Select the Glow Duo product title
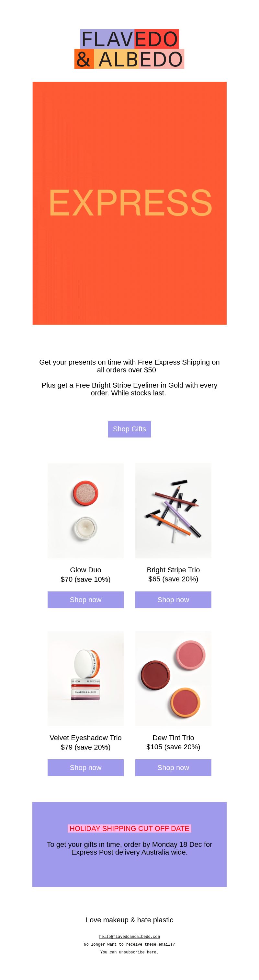This screenshot has height=980, width=259. (x=85, y=569)
